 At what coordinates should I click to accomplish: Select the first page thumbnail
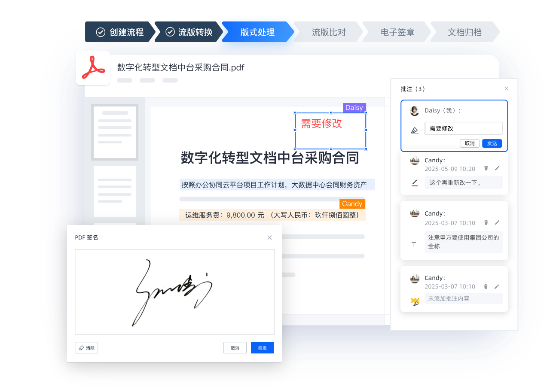point(115,132)
